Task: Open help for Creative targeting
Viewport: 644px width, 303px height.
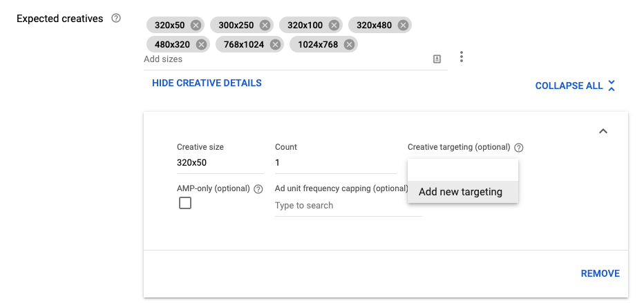Action: 519,147
